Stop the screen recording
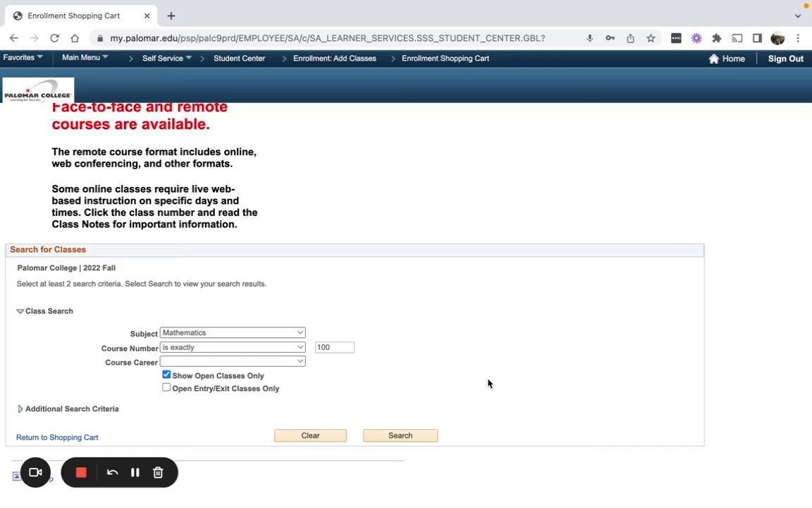This screenshot has width=812, height=508. pyautogui.click(x=81, y=472)
